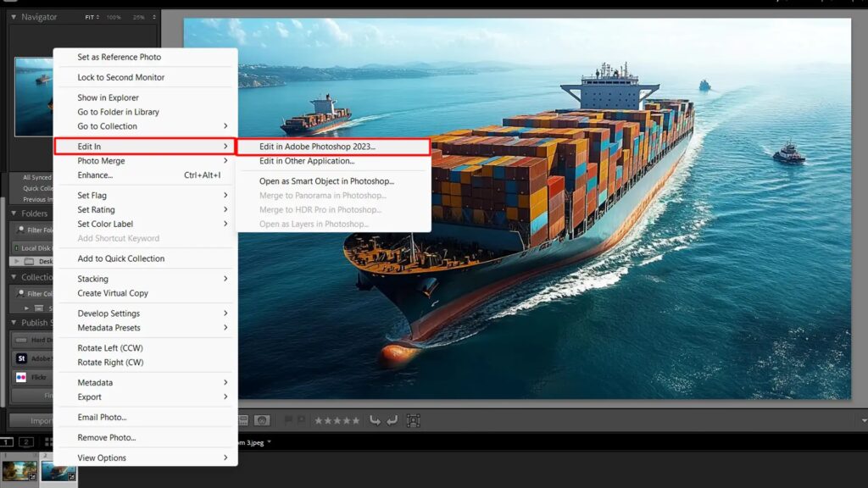Click the rotate clockwise arrow in toolbar

click(392, 420)
